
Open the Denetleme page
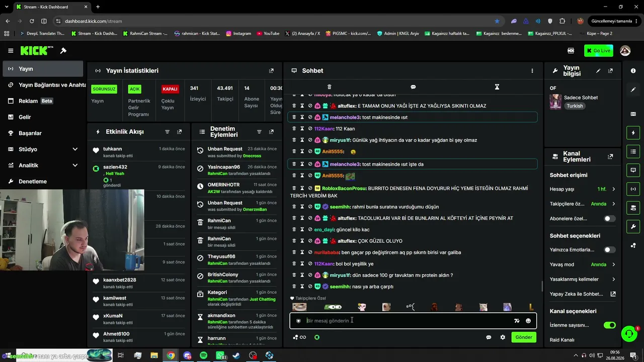point(42,182)
